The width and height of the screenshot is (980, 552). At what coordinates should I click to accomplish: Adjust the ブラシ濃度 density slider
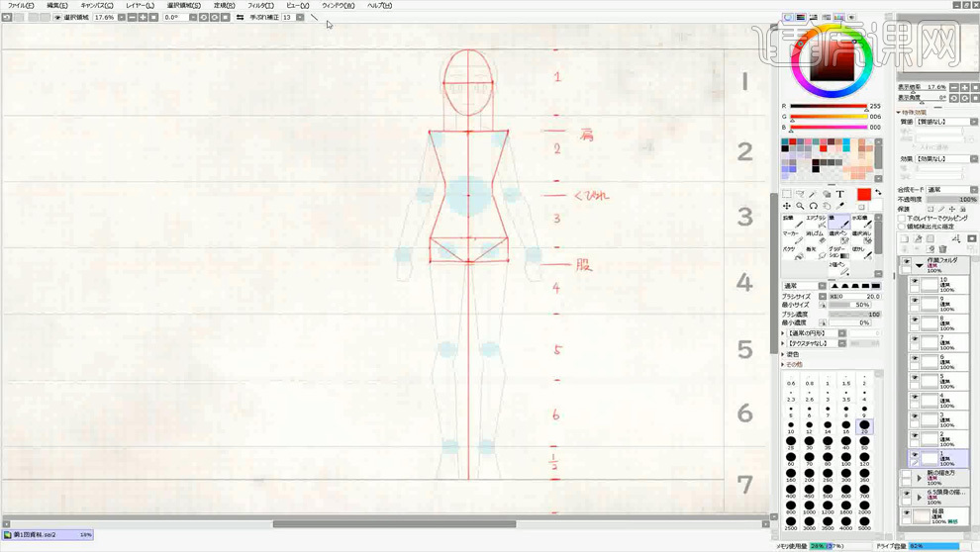[855, 315]
